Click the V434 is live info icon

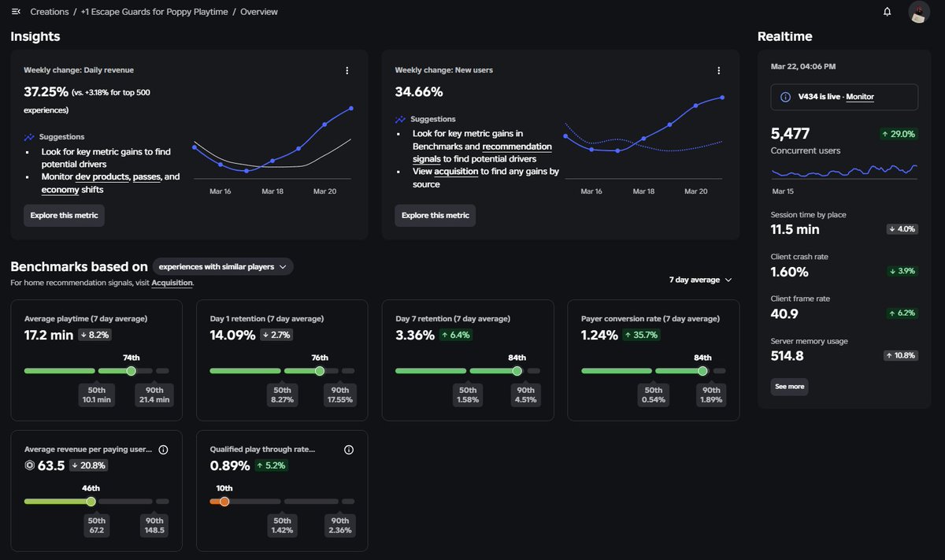(785, 97)
